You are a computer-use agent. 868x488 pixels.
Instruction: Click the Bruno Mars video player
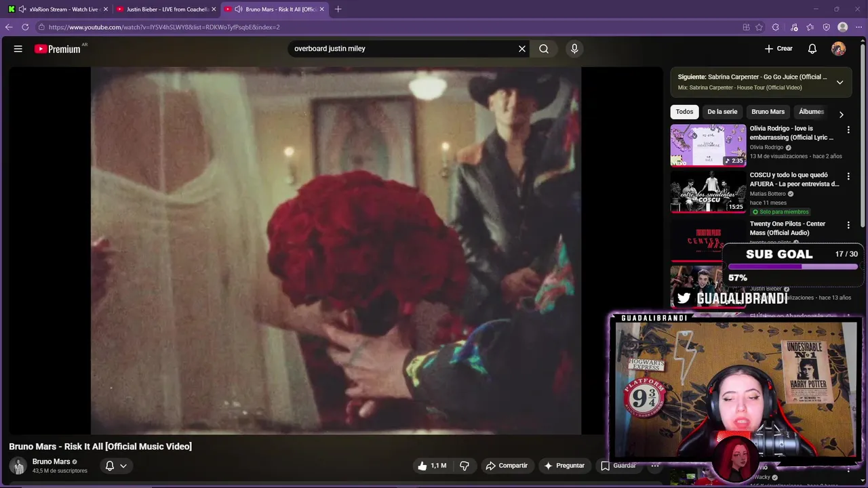(336, 250)
